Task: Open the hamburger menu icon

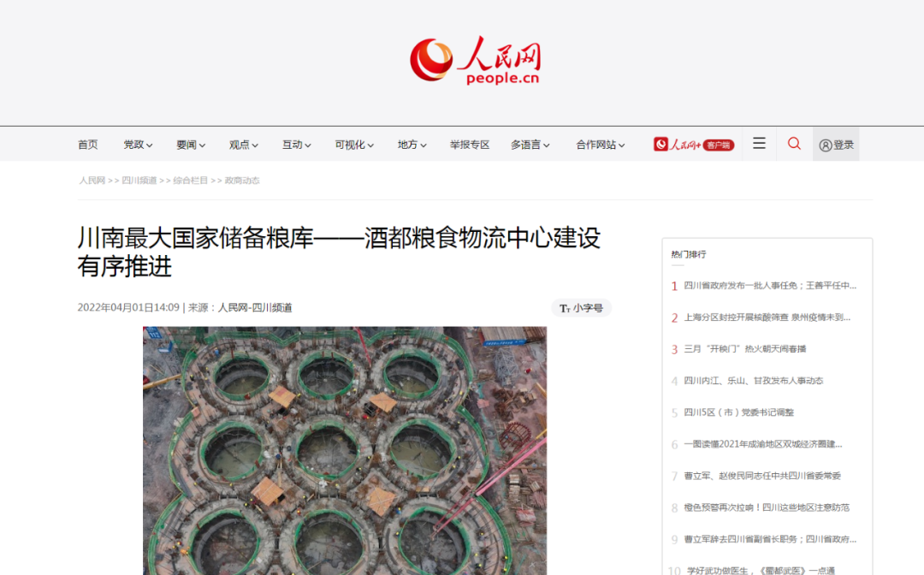Action: click(x=759, y=143)
